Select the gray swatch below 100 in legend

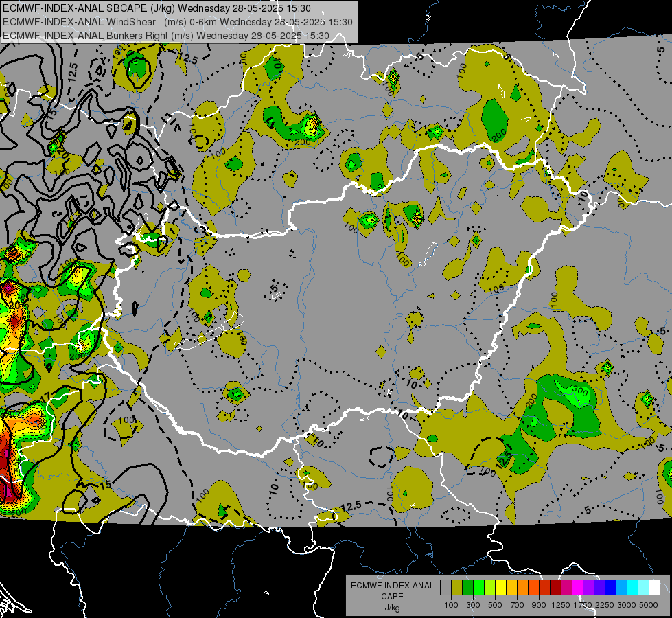445,587
